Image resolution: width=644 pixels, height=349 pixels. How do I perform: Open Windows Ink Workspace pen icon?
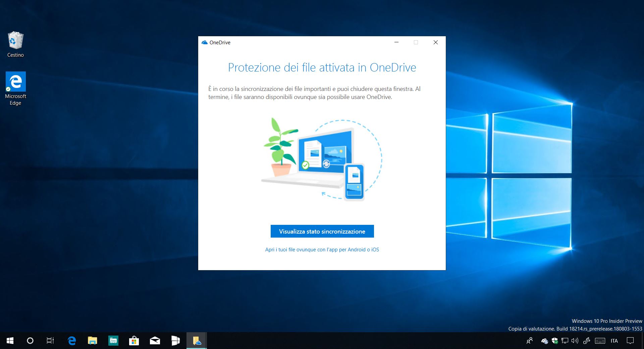(587, 341)
